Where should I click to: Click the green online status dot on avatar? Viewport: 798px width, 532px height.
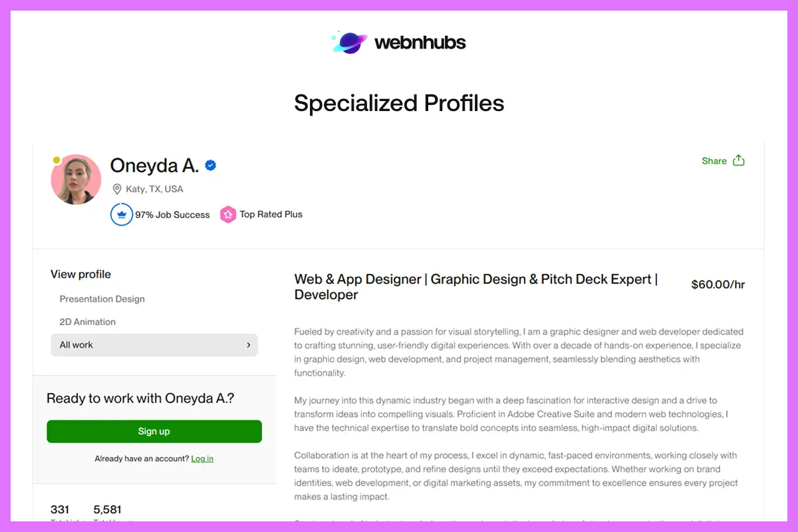click(x=57, y=160)
